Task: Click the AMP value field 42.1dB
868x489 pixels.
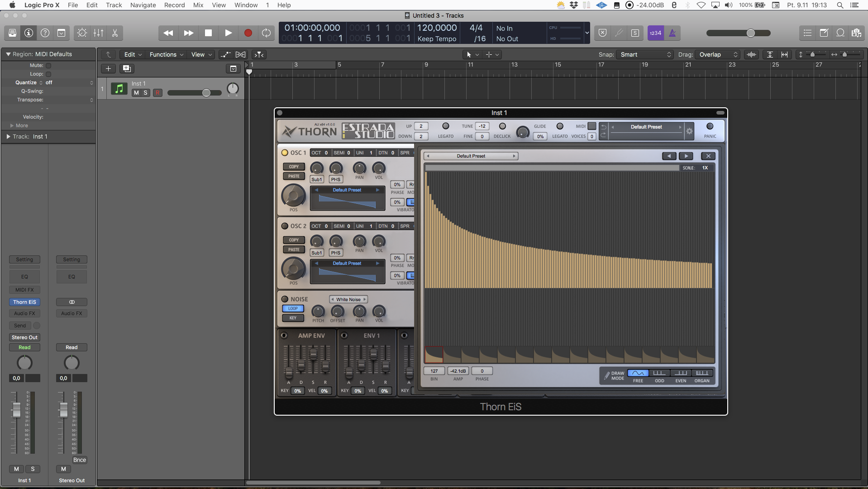Action: pyautogui.click(x=458, y=371)
